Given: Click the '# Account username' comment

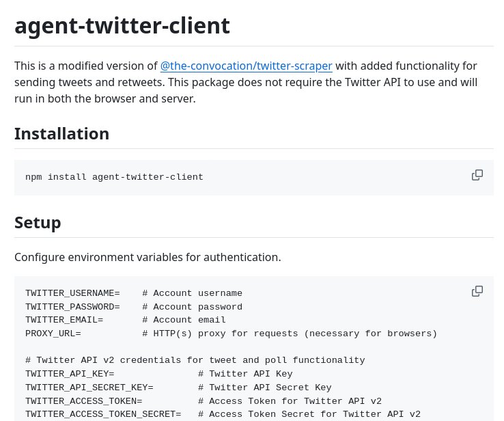Looking at the screenshot, I should click(x=192, y=293).
